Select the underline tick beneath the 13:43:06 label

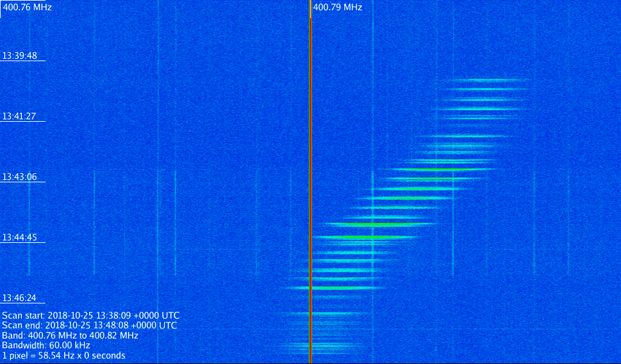pos(23,182)
